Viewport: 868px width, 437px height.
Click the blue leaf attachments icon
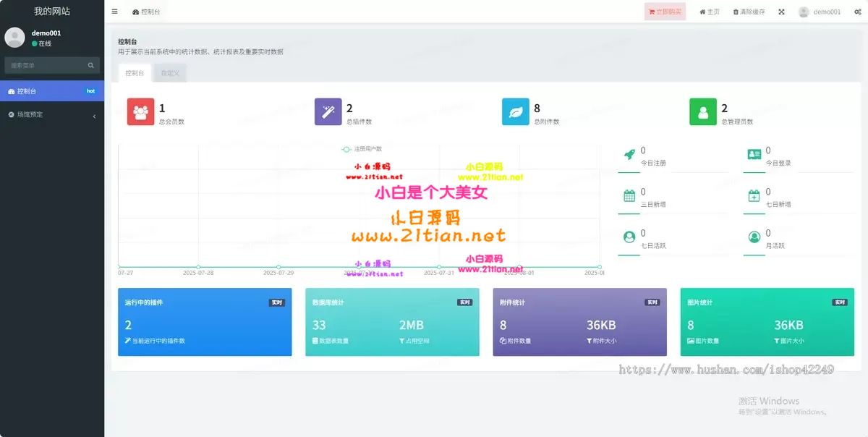[515, 112]
